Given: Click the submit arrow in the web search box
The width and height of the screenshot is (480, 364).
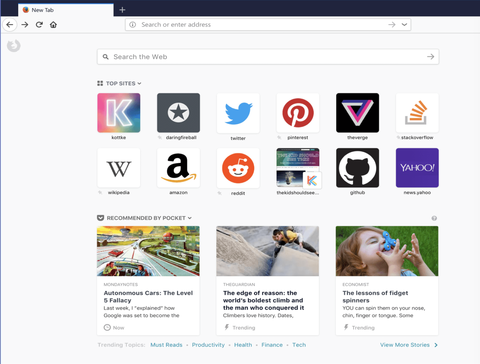Looking at the screenshot, I should point(430,57).
